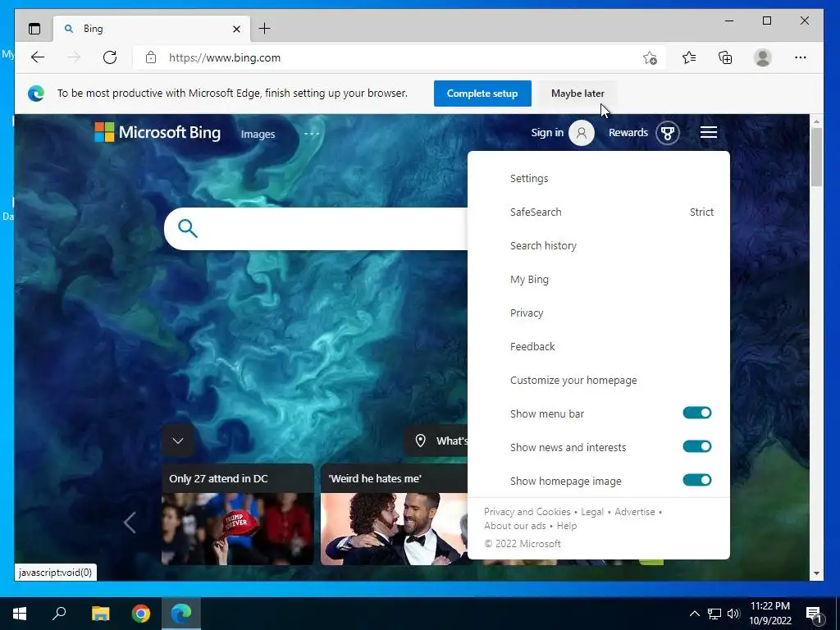
Task: Open the Bing header more options dots
Action: point(311,134)
